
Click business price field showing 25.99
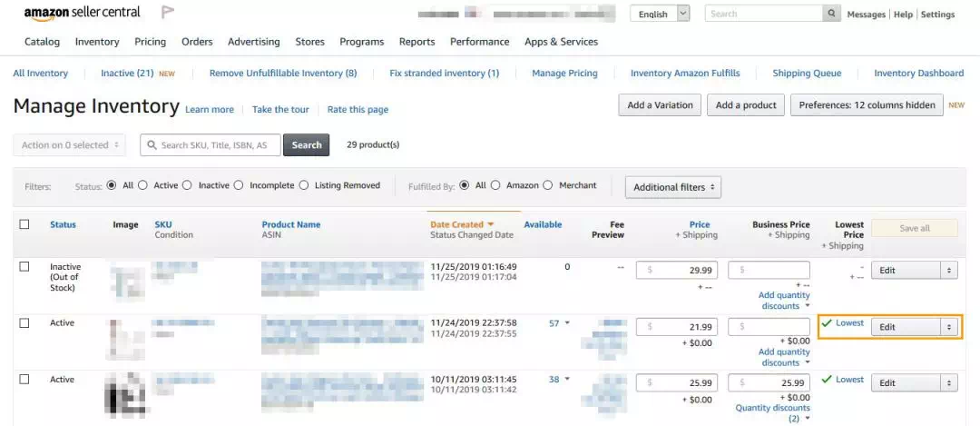point(769,382)
